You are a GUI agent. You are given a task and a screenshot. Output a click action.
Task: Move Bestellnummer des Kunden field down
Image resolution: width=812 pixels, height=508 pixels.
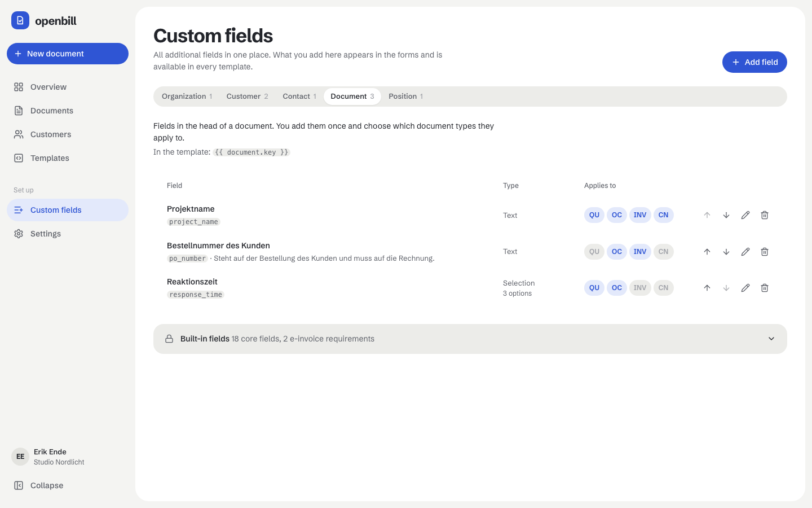pos(726,252)
